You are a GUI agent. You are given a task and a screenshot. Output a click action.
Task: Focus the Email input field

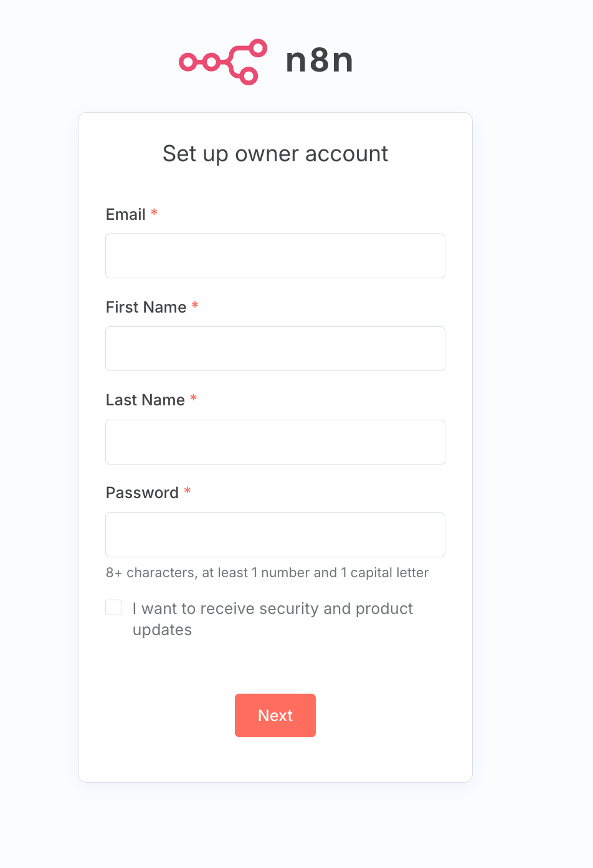point(275,256)
